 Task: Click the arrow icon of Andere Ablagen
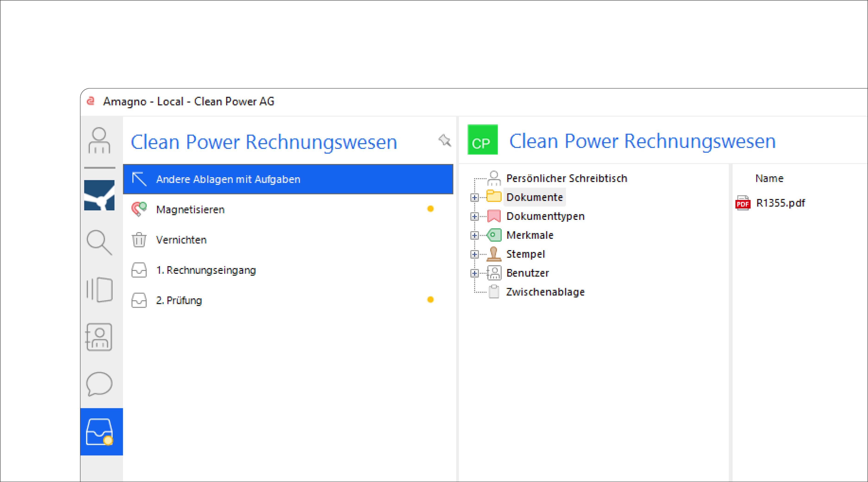pyautogui.click(x=139, y=179)
